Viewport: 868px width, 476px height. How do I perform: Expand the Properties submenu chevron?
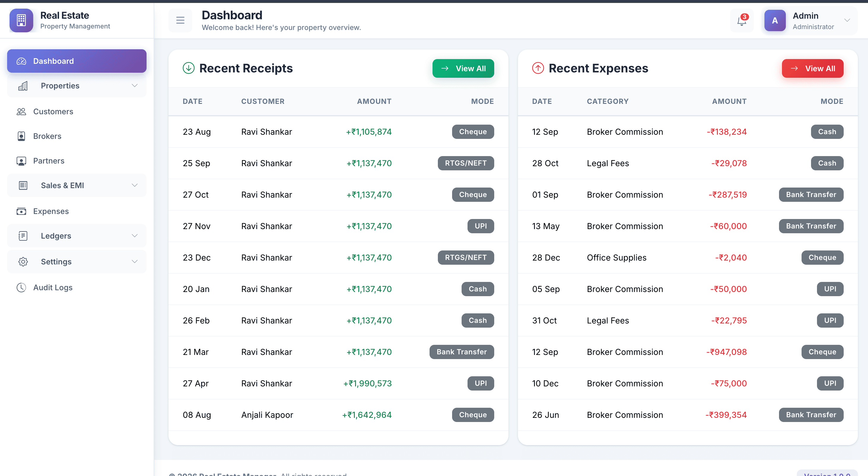point(134,86)
